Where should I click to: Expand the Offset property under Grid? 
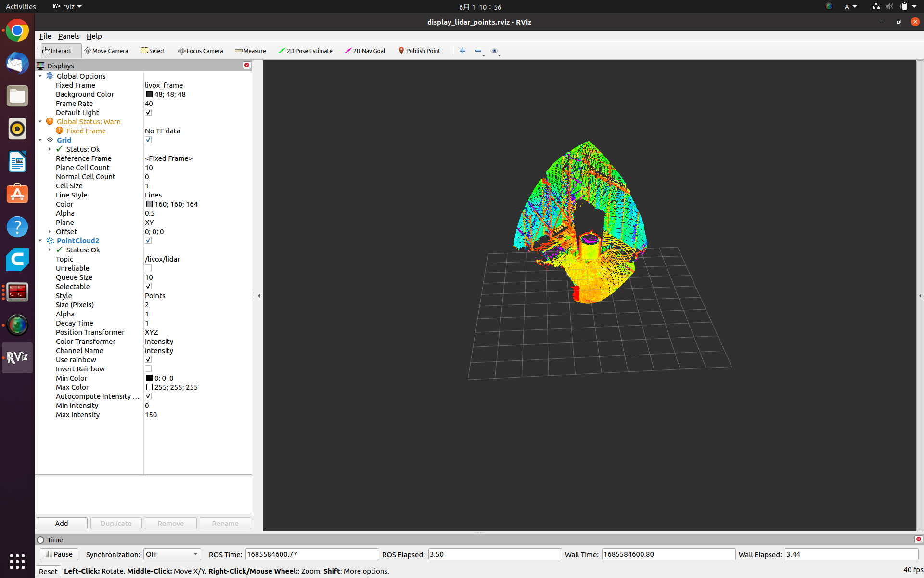click(50, 231)
